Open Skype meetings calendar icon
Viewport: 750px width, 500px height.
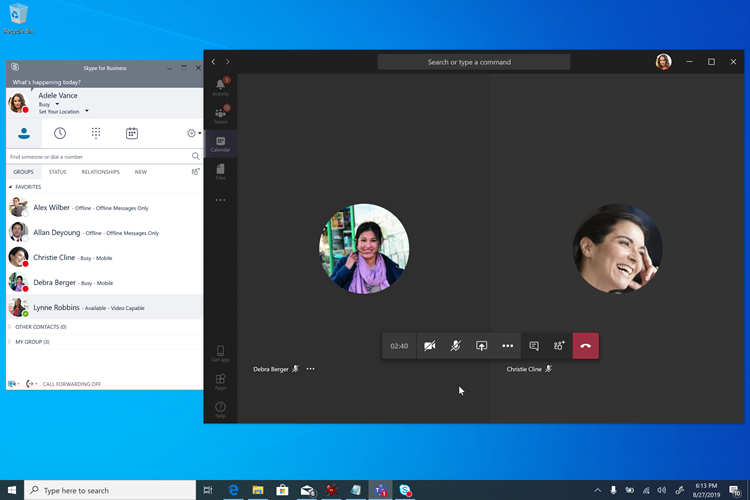point(132,133)
